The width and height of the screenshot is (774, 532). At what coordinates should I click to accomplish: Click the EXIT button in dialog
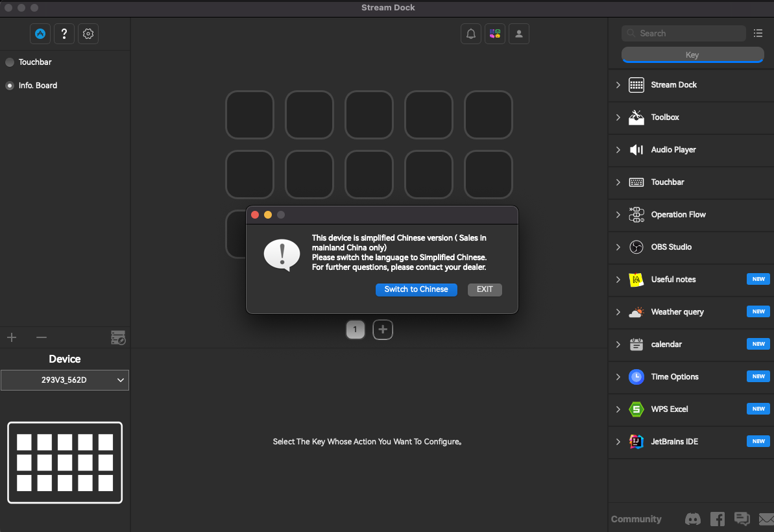coord(485,290)
